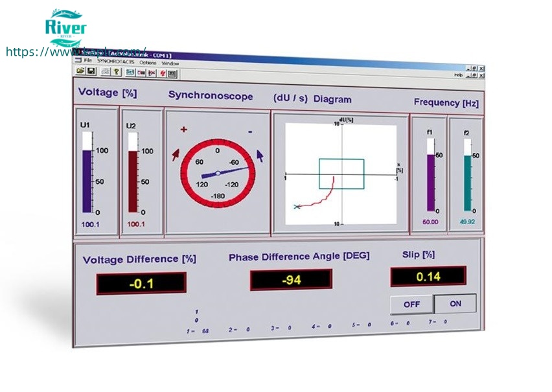Image resolution: width=552 pixels, height=392 pixels.
Task: Switch the ON button
Action: pyautogui.click(x=455, y=303)
